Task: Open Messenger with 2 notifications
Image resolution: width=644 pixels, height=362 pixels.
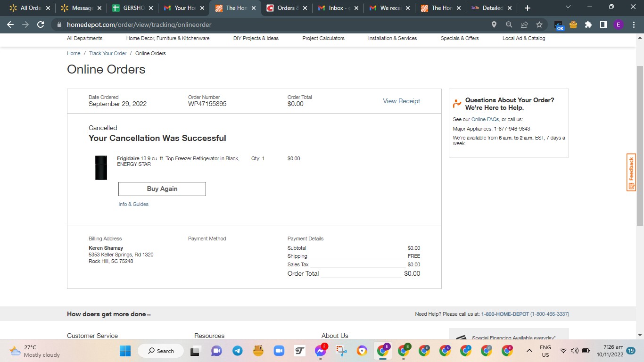Action: click(321, 351)
